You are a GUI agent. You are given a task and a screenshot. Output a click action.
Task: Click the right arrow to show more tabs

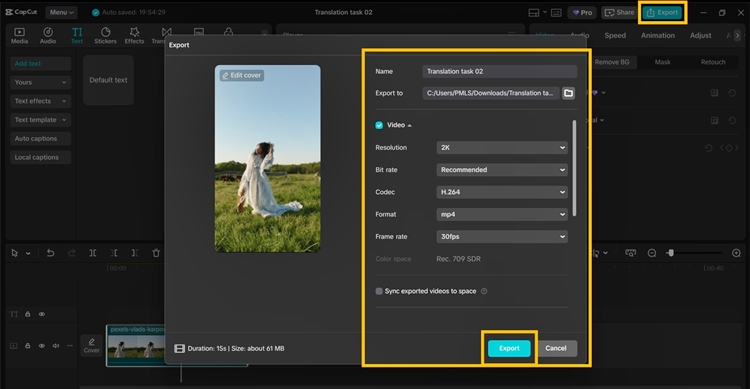[737, 35]
